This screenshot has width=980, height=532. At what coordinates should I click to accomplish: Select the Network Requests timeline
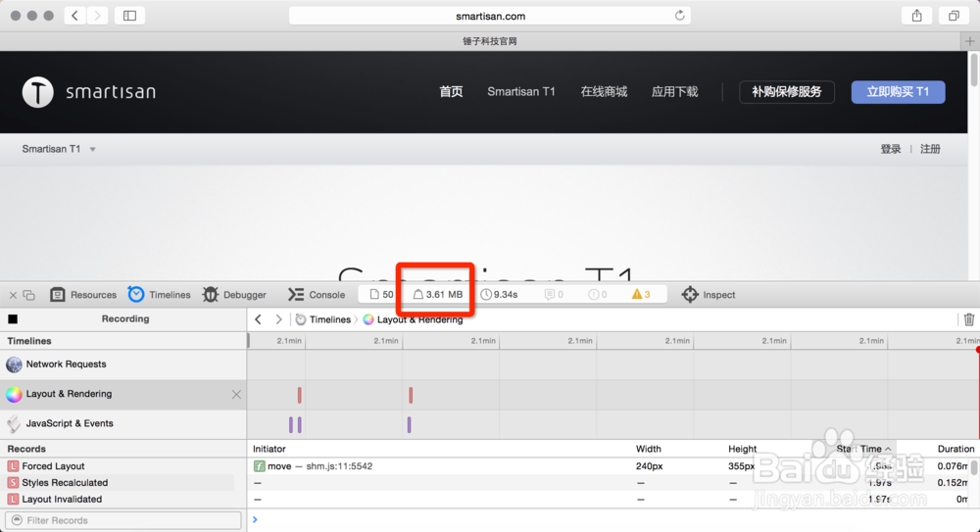pyautogui.click(x=123, y=364)
